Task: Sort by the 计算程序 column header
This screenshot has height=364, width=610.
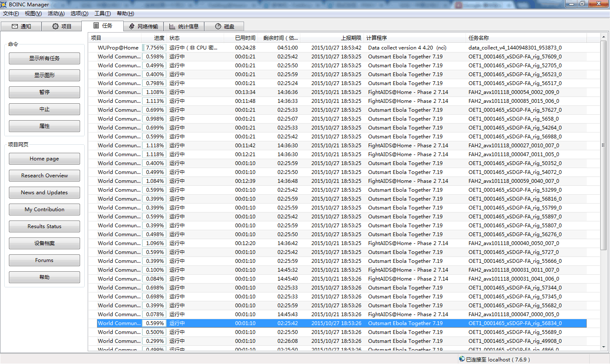Action: pyautogui.click(x=415, y=38)
